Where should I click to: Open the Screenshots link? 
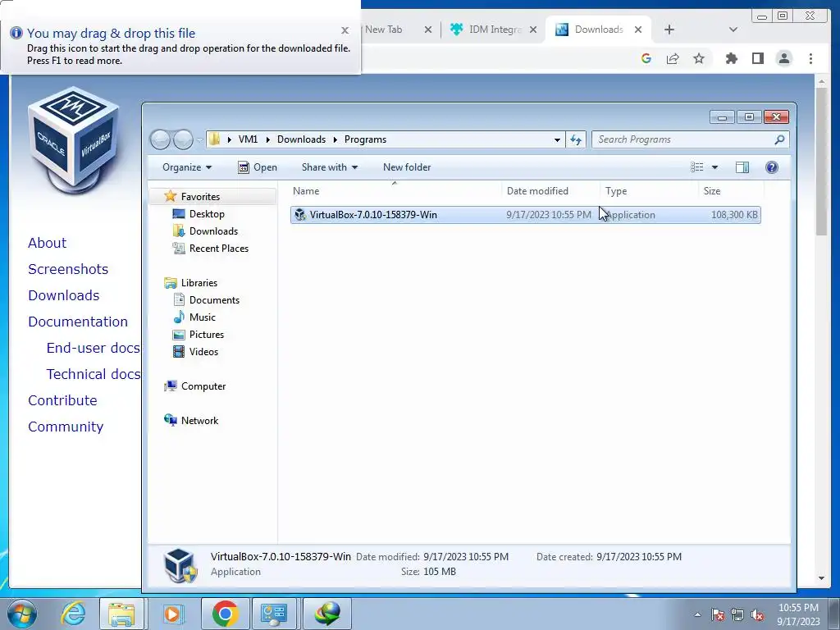coord(68,269)
